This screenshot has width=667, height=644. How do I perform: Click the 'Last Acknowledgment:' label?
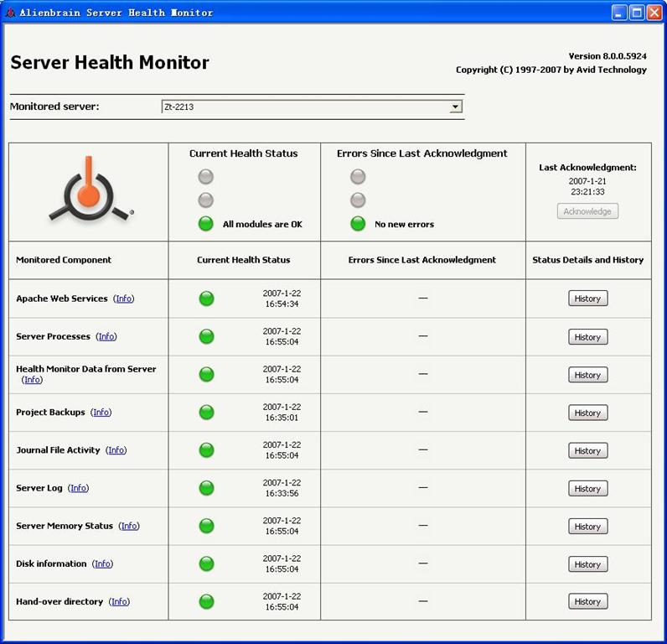[x=587, y=167]
